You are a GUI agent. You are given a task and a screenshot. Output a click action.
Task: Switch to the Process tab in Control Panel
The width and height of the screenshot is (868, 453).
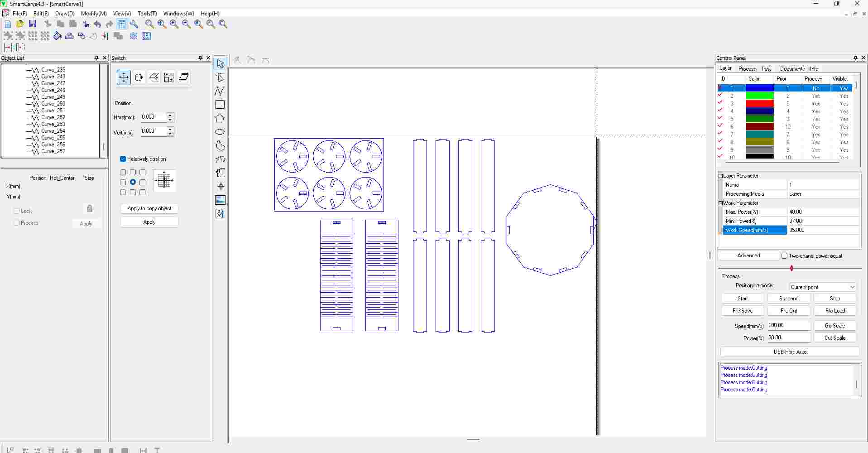coord(747,69)
